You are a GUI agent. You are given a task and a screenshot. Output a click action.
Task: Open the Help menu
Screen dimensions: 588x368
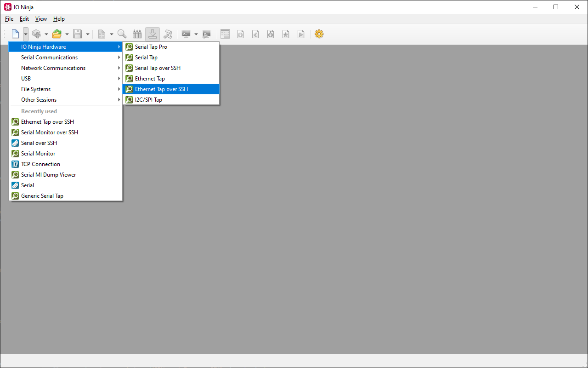coord(59,19)
